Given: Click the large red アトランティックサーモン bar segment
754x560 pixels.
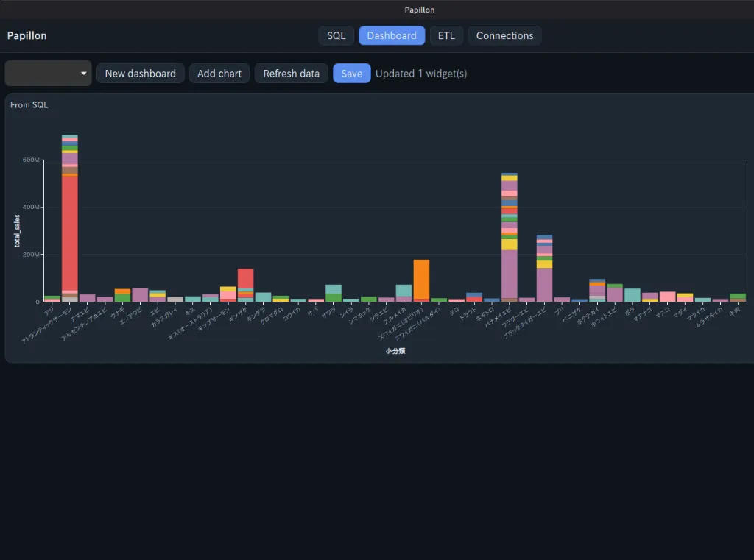Looking at the screenshot, I should coord(70,233).
